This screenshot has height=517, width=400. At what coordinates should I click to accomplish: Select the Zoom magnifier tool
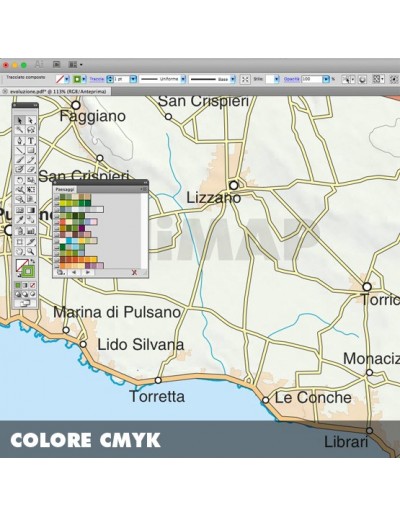click(x=31, y=251)
